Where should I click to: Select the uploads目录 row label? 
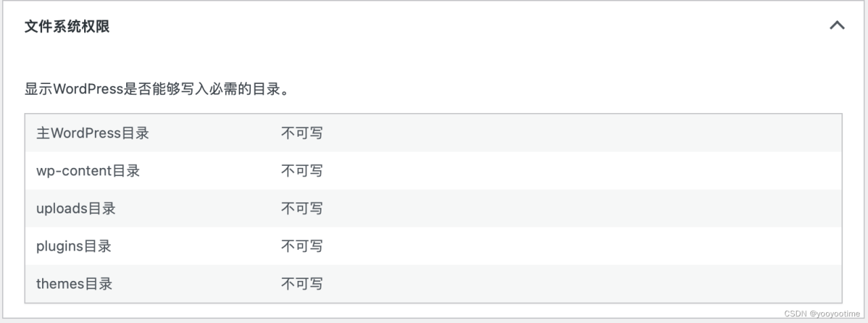click(x=76, y=209)
